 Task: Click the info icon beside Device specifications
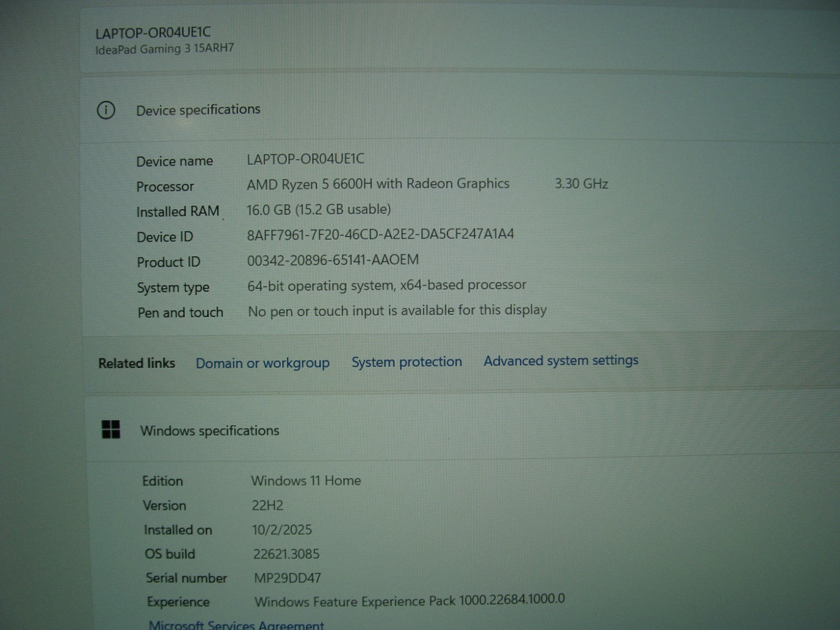[x=106, y=110]
